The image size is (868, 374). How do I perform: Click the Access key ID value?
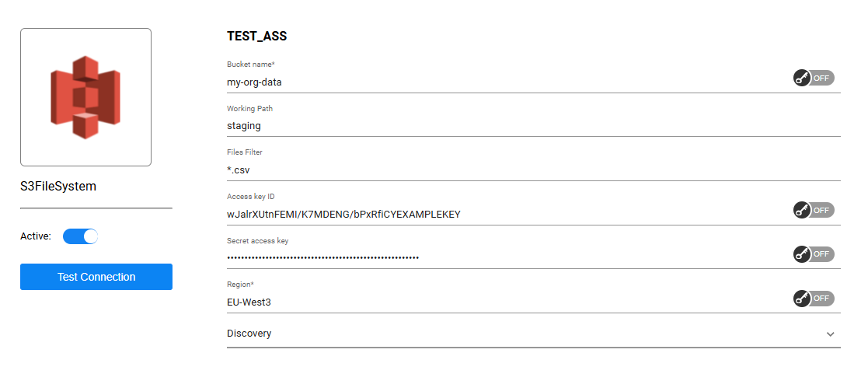pos(343,214)
